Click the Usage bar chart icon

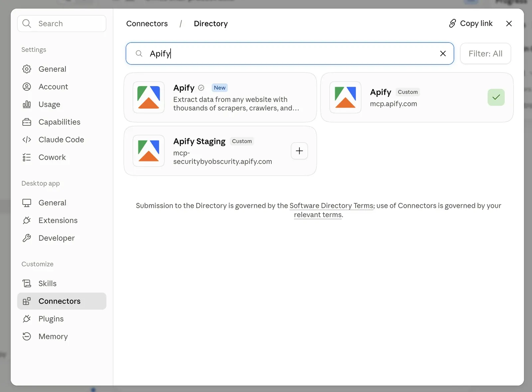(27, 104)
